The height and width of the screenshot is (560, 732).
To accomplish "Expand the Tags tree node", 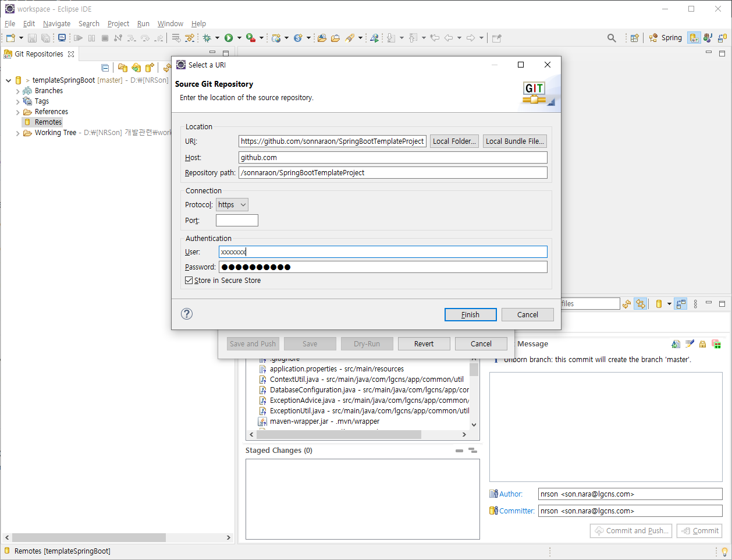I will [17, 101].
